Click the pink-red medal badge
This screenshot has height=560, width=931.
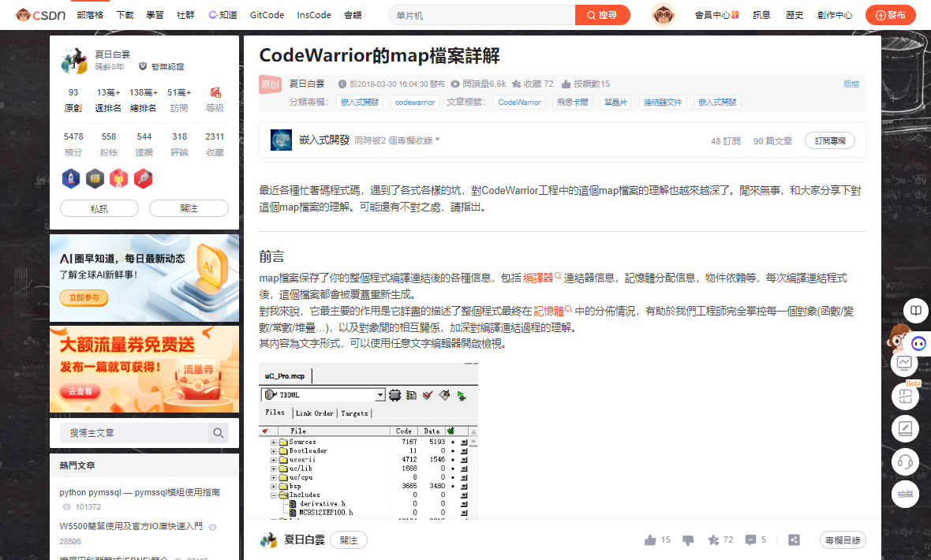pyautogui.click(x=119, y=178)
